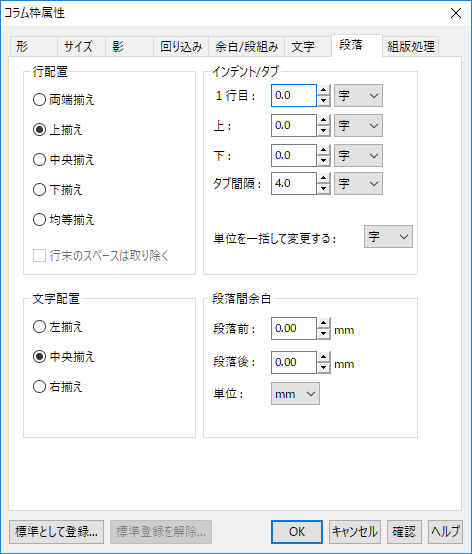Increase the 段落前 spacing with up arrow

[x=323, y=323]
